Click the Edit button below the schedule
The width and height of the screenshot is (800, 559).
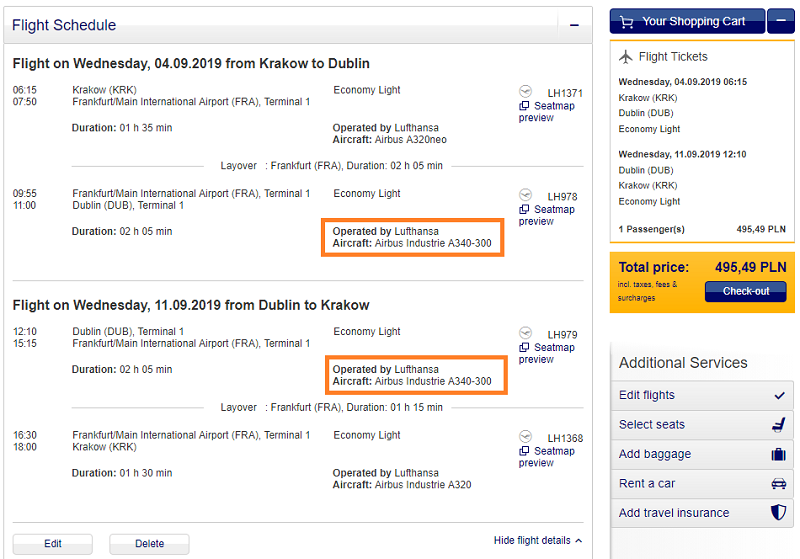coord(53,544)
